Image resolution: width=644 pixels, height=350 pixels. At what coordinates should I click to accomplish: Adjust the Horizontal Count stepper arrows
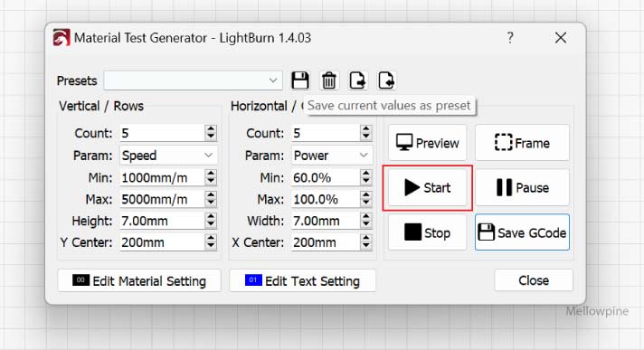pos(366,133)
